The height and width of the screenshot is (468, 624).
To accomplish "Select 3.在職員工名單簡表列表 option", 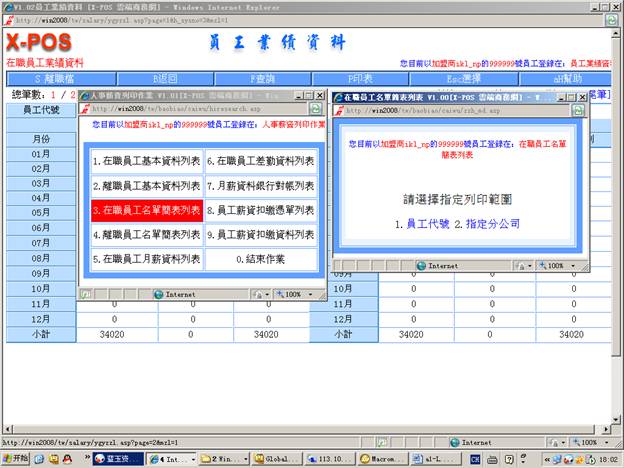I will (147, 210).
